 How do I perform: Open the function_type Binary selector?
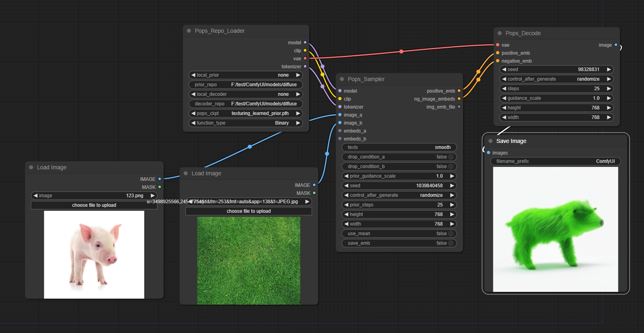click(246, 123)
